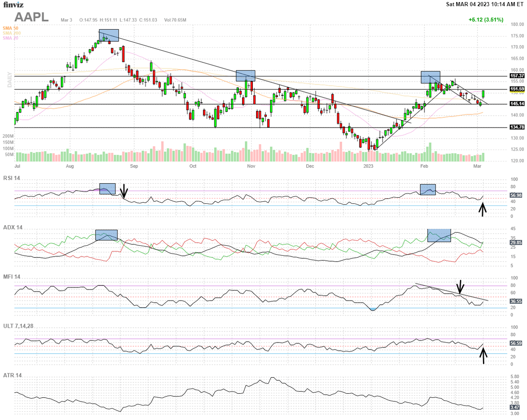The height and width of the screenshot is (420, 527).
Task: Click the Jul month label on time axis
Action: tap(17, 166)
